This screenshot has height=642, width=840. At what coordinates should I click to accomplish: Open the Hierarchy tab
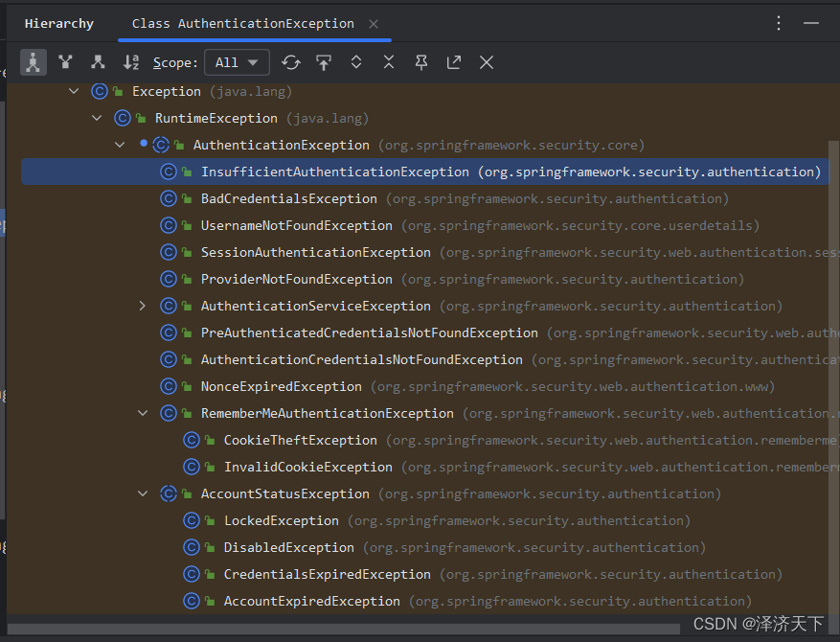tap(59, 24)
